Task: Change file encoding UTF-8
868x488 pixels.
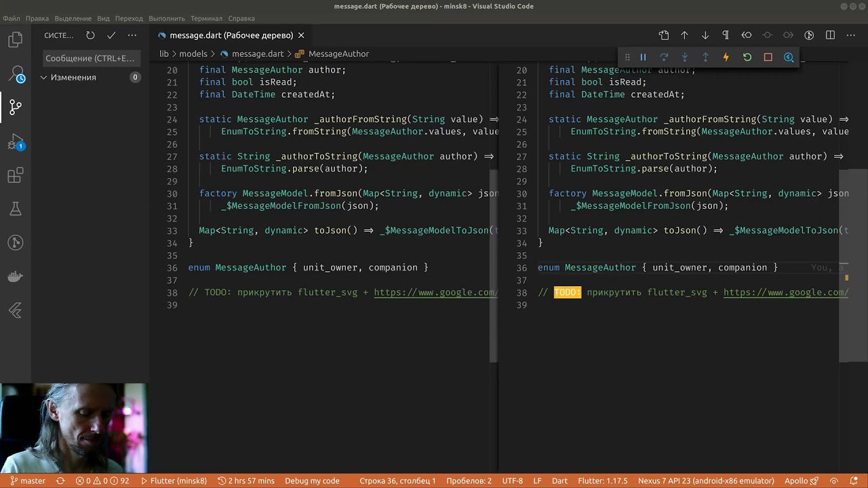Action: coord(512,481)
